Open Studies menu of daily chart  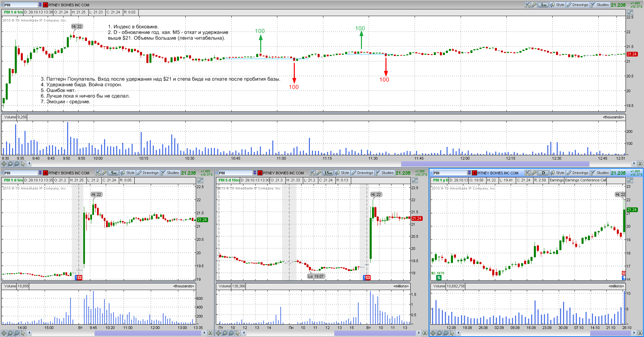coord(600,173)
